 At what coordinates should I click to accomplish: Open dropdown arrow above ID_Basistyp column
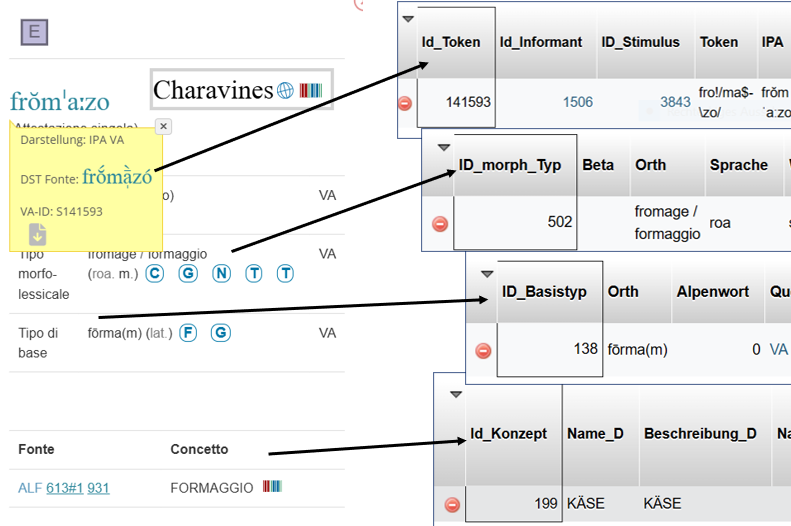(x=487, y=273)
